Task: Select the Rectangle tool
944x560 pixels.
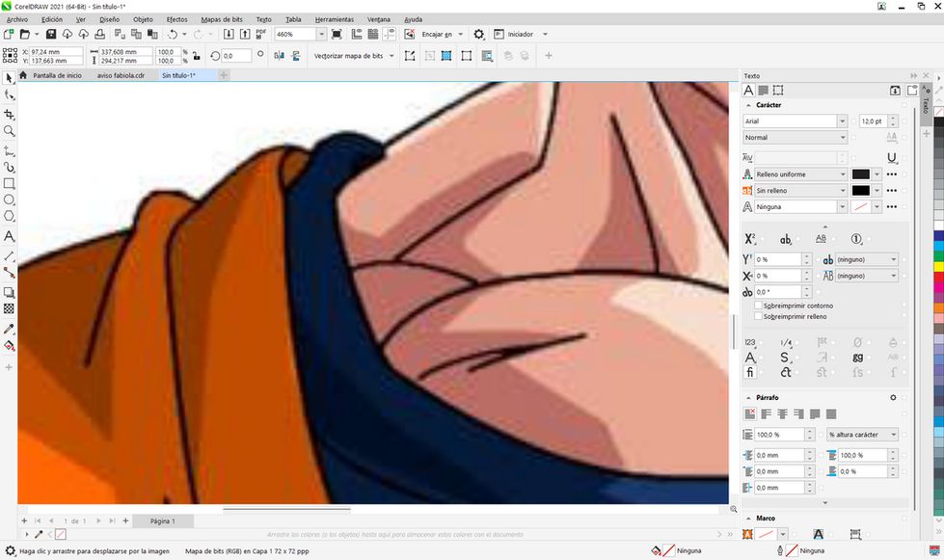Action: coord(9,183)
